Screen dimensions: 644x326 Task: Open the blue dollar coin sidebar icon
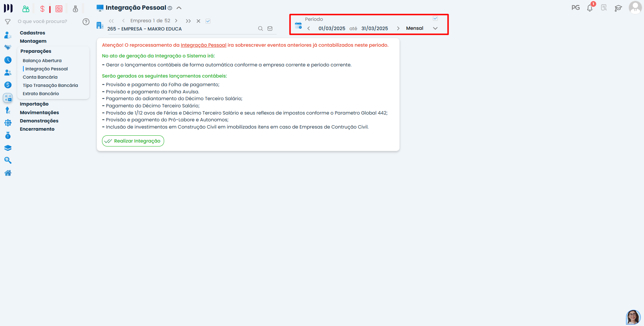click(8, 85)
